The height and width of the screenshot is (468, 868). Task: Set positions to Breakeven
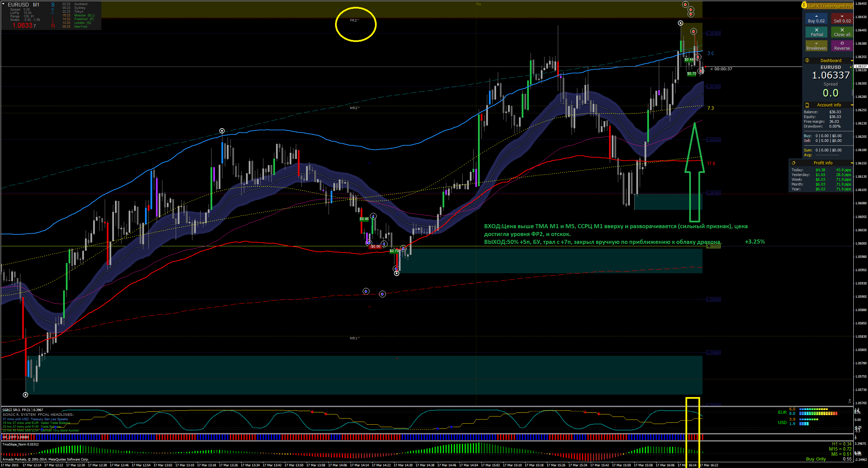coord(816,46)
